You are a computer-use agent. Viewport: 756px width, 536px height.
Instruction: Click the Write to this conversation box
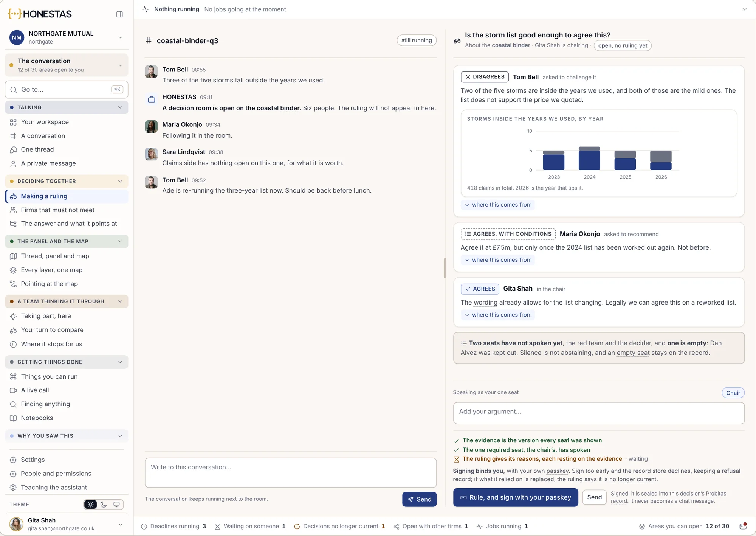tap(291, 473)
